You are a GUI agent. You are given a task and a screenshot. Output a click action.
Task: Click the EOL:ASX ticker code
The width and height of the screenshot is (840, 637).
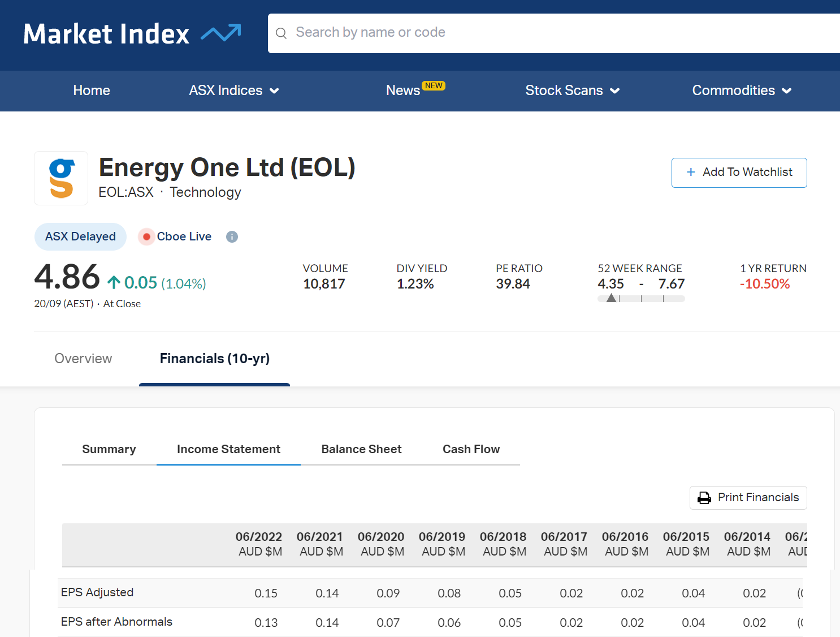coord(126,192)
